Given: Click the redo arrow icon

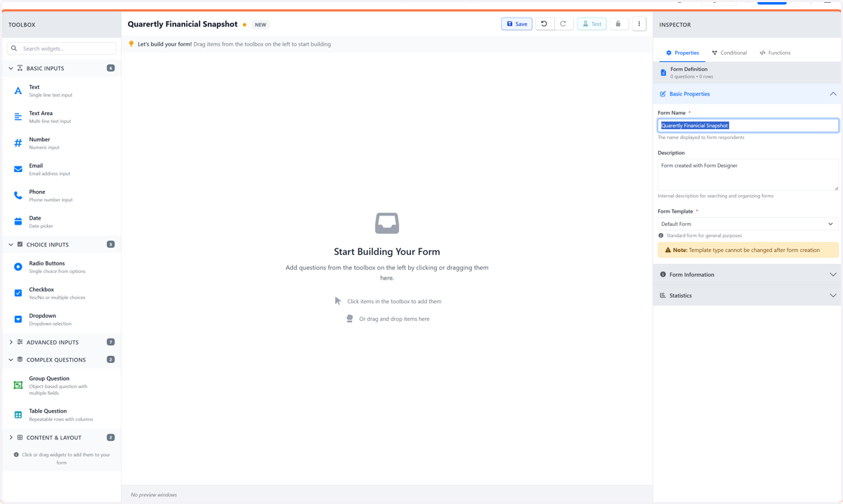Looking at the screenshot, I should point(563,24).
